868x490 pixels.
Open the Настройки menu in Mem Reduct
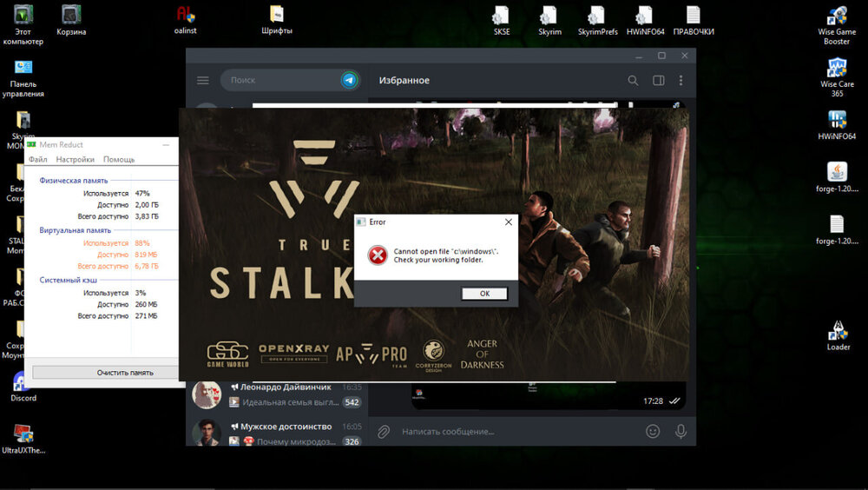(75, 160)
